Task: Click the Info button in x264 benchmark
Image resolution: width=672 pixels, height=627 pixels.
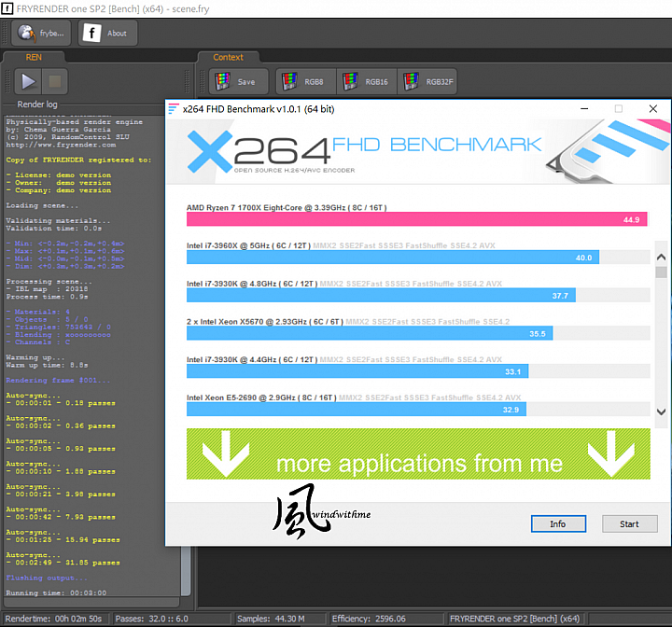Action: pos(558,523)
